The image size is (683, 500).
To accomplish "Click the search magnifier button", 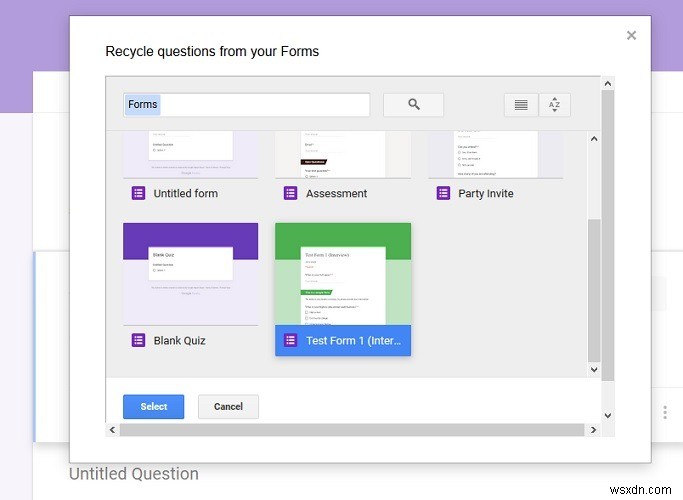I will click(x=413, y=105).
